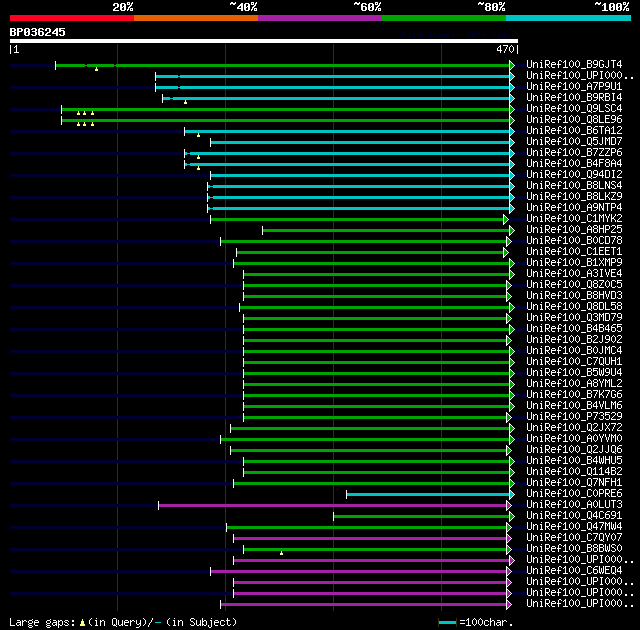Click the purple end arrowhead of the UniRef100_C7QY07 row
The image size is (640, 630).
pyautogui.click(x=509, y=538)
